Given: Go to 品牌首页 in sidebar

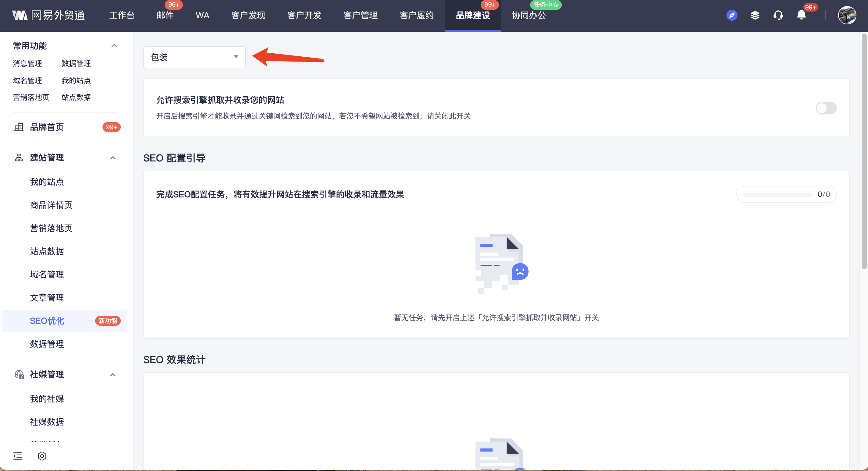Looking at the screenshot, I should click(47, 127).
